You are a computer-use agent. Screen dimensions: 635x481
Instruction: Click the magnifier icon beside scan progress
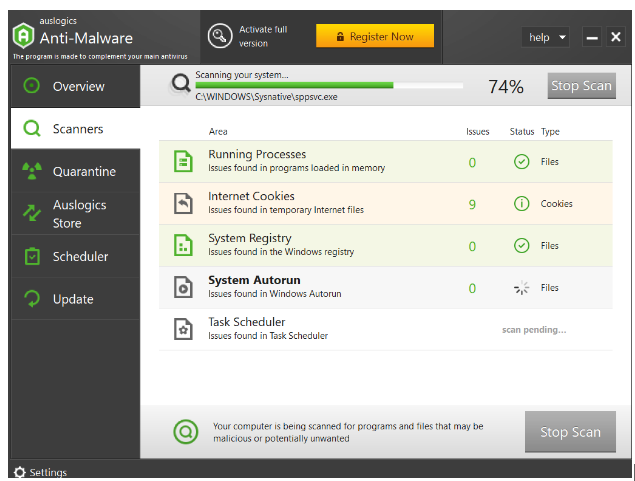(181, 83)
